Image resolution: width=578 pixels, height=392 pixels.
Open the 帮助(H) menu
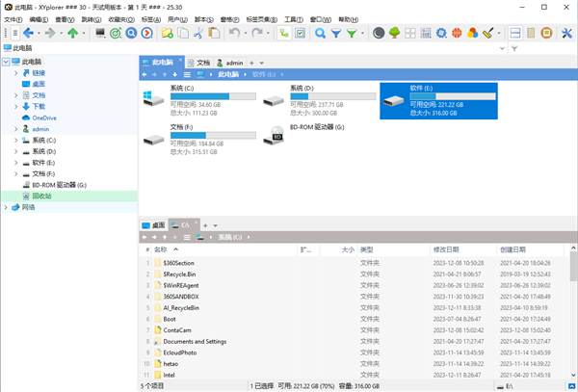(349, 19)
